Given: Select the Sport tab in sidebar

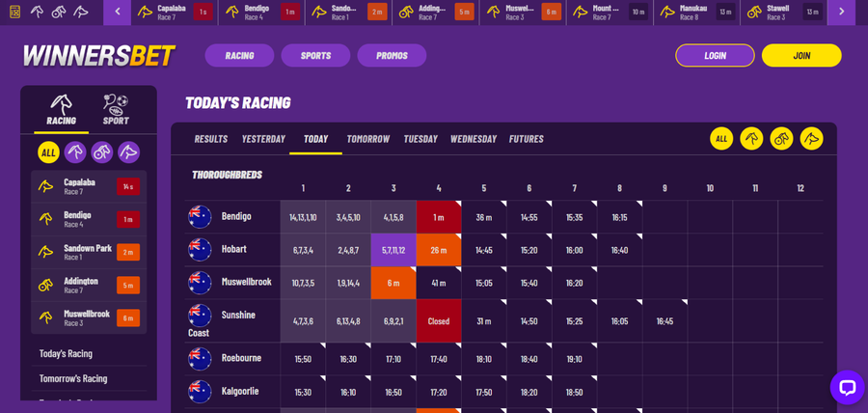Looking at the screenshot, I should 116,110.
